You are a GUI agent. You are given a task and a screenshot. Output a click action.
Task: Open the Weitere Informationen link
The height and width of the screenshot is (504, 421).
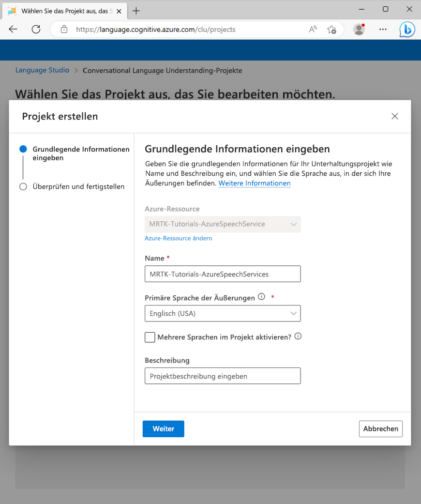tap(255, 183)
